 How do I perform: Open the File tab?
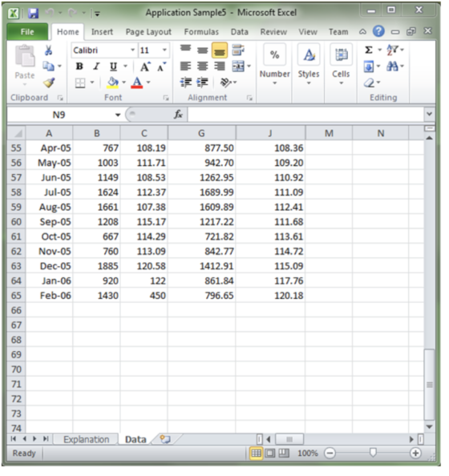pyautogui.click(x=27, y=32)
